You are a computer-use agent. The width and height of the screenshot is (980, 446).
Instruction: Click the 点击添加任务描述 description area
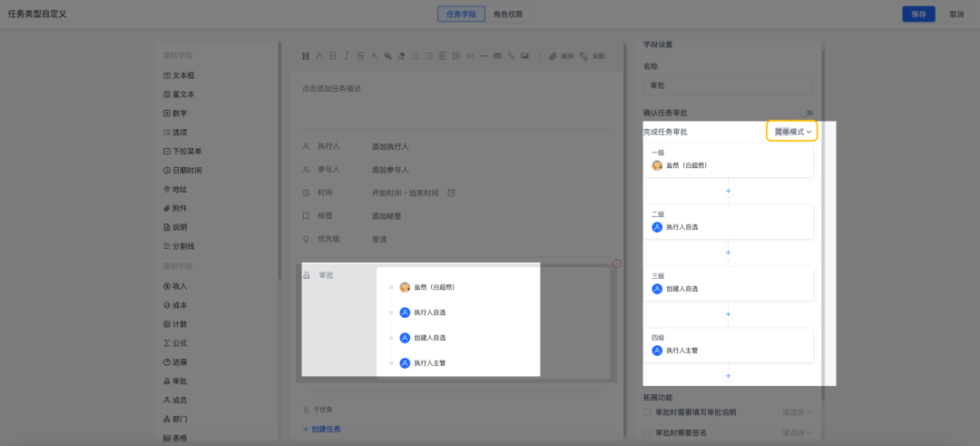tap(331, 89)
